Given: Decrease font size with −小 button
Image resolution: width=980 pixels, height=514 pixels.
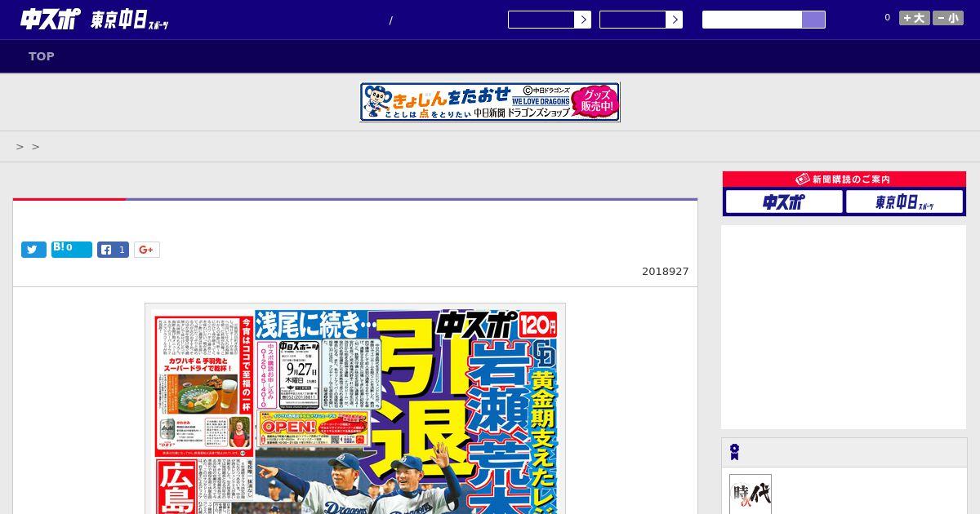Looking at the screenshot, I should point(948,18).
